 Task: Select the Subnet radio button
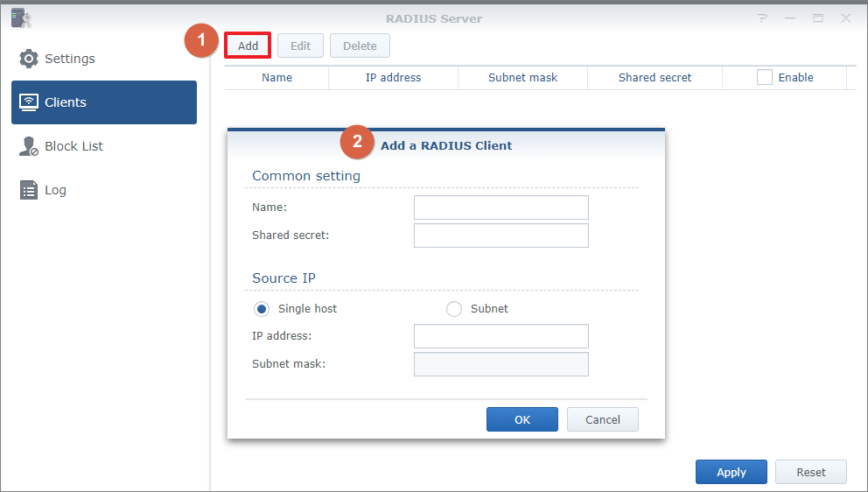[454, 309]
